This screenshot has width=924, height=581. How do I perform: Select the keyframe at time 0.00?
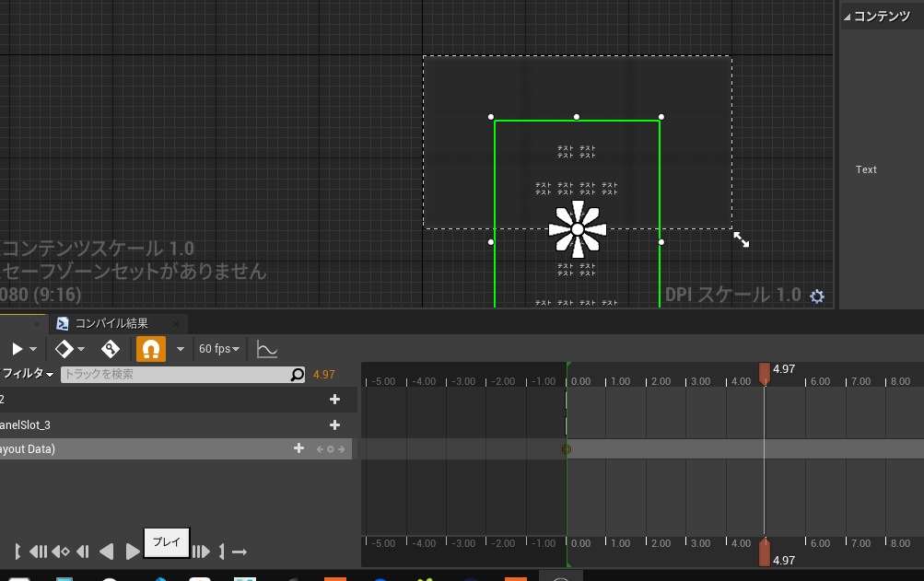click(567, 449)
